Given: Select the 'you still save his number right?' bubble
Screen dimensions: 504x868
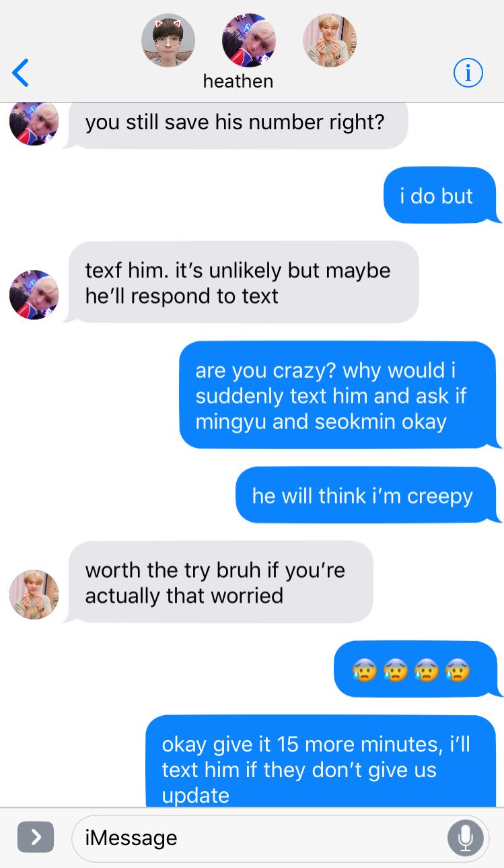Looking at the screenshot, I should 236,125.
